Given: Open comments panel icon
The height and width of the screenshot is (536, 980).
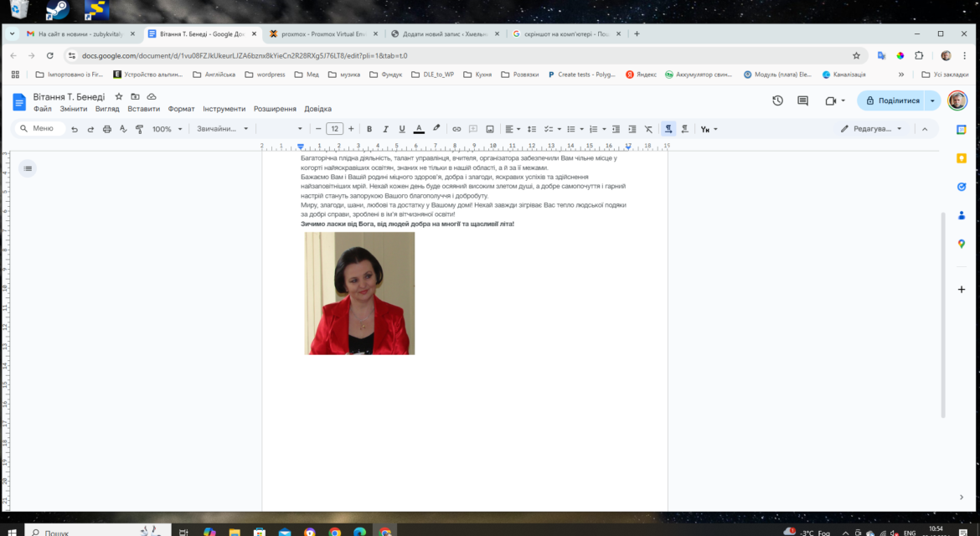Looking at the screenshot, I should click(x=802, y=100).
